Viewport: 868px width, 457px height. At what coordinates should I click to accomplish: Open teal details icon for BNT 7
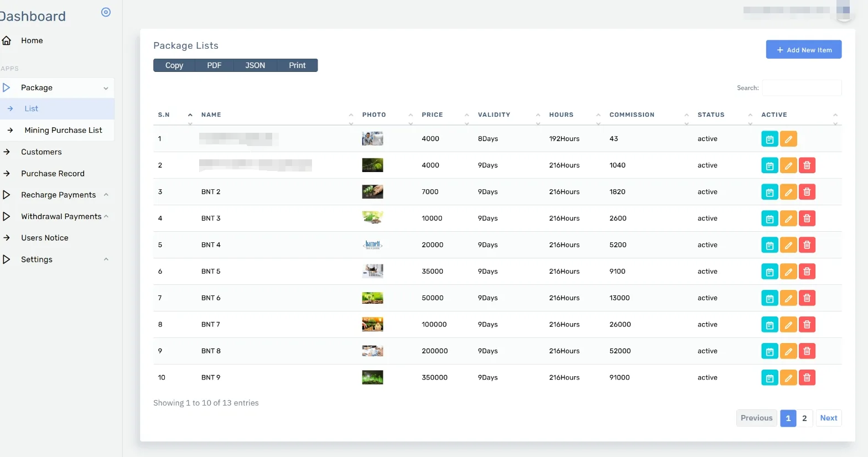pos(770,325)
